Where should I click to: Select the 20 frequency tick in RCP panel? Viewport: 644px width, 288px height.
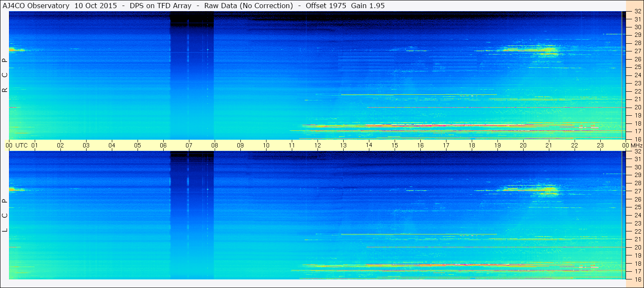coord(637,107)
